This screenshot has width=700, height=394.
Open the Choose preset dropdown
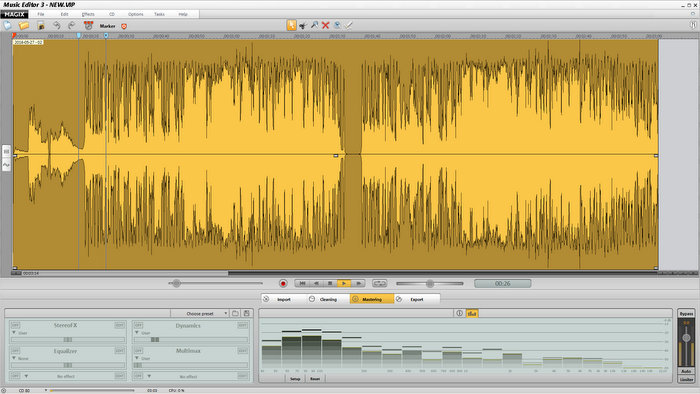200,313
